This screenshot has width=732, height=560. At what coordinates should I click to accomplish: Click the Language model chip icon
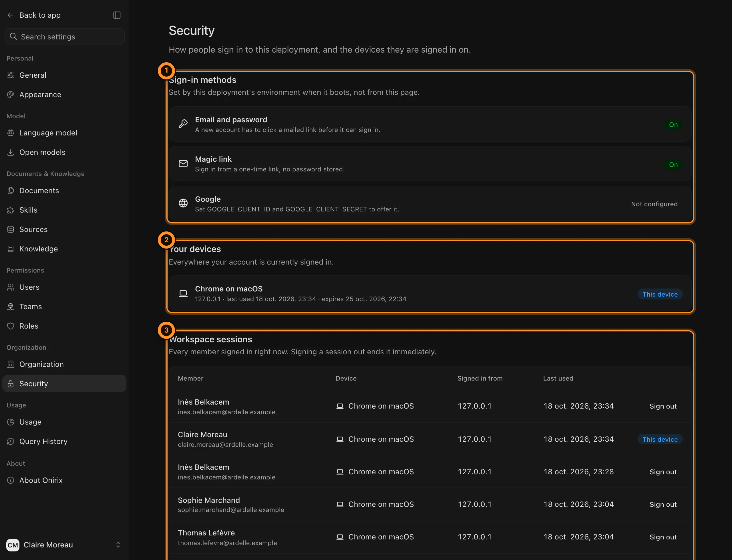coord(11,133)
